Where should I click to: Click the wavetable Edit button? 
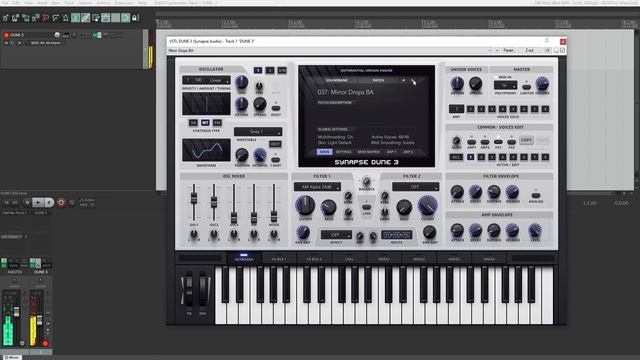(275, 144)
